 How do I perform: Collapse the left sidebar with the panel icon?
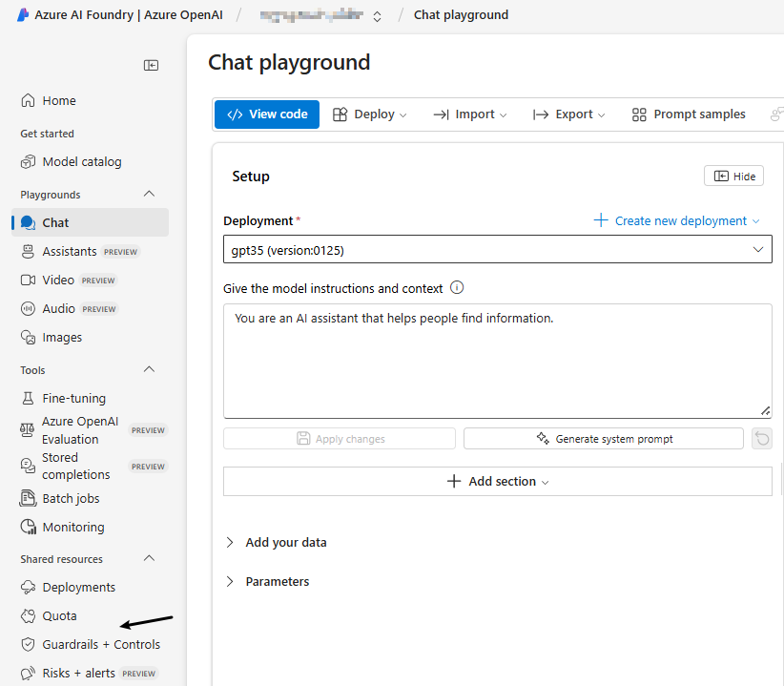pos(151,66)
